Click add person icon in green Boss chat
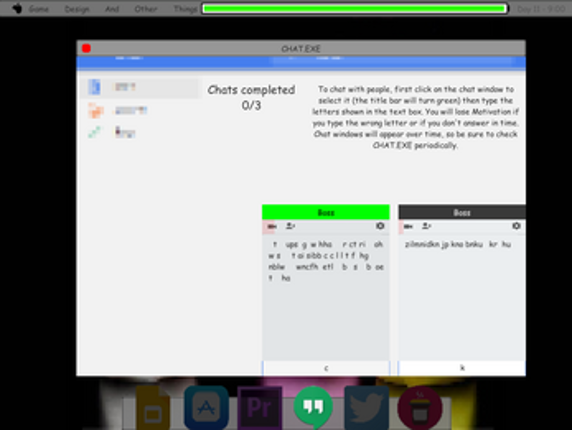 (290, 226)
